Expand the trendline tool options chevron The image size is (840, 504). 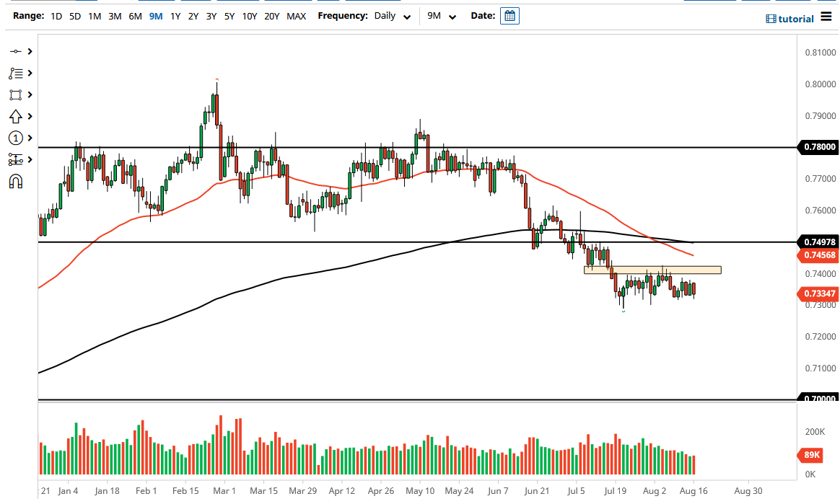coord(28,51)
